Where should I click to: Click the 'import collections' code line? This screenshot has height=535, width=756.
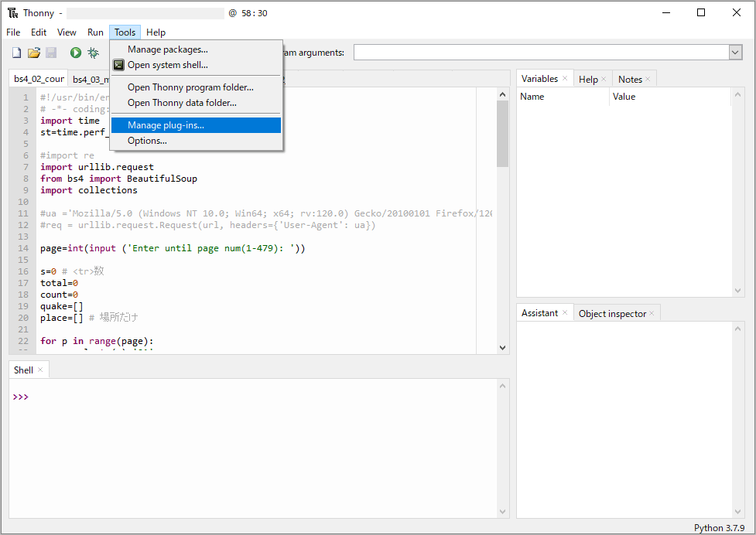[89, 190]
